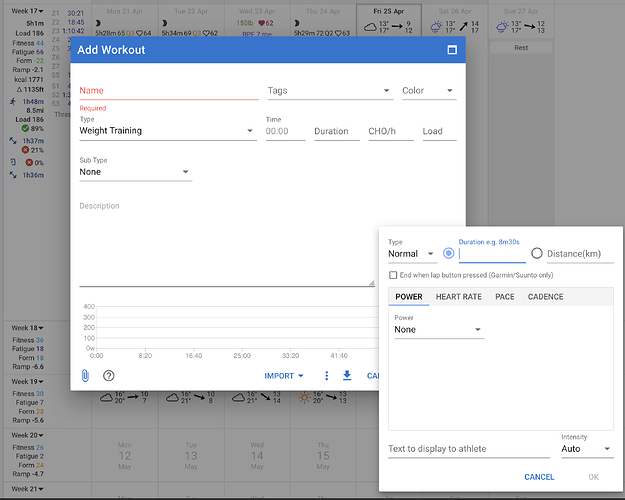The image size is (625, 500).
Task: Open the help question mark icon
Action: pos(108,376)
